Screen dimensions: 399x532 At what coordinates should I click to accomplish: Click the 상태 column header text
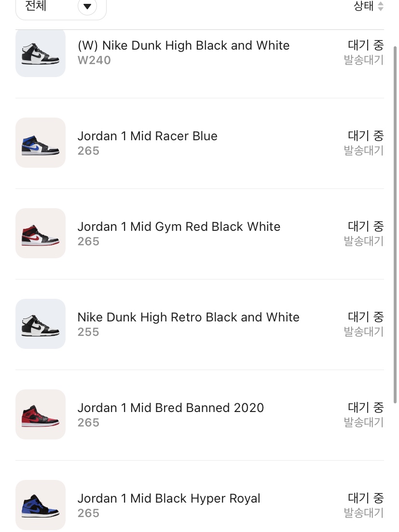(364, 6)
